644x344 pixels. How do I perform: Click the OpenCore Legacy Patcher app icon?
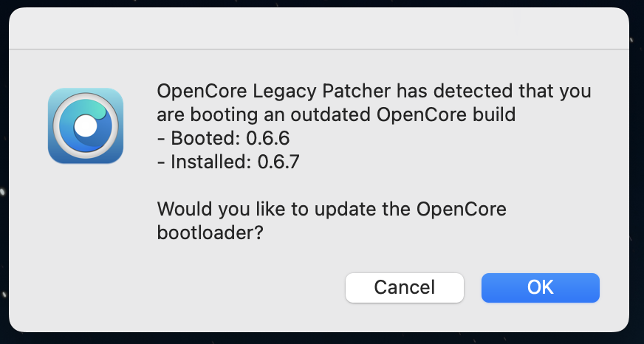click(86, 125)
